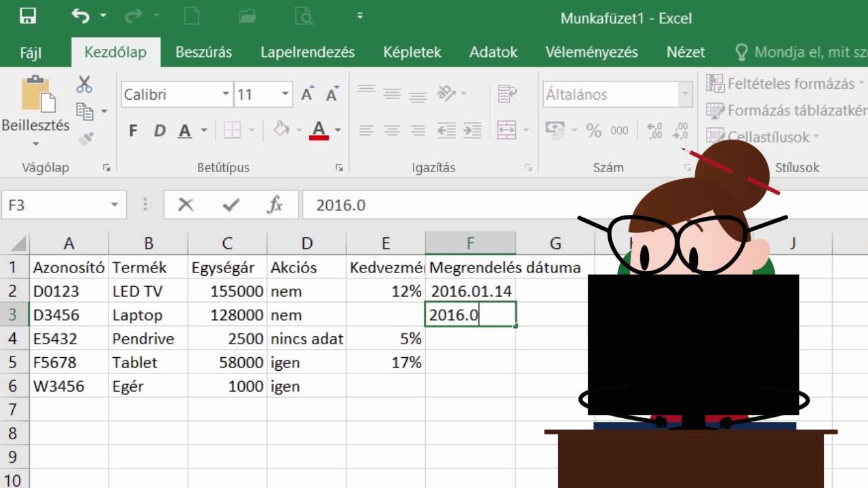The height and width of the screenshot is (488, 868).
Task: Expand the Beillesztés paste options arrow
Action: pos(36,144)
